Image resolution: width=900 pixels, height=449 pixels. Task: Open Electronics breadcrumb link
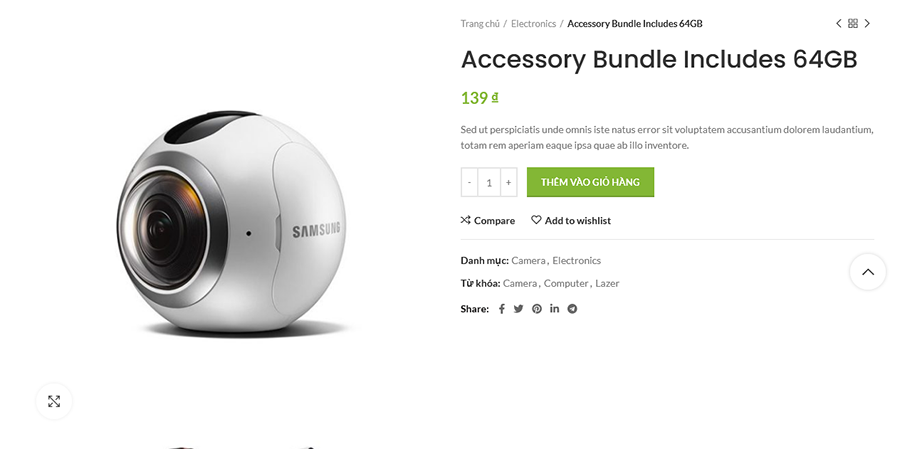tap(534, 24)
